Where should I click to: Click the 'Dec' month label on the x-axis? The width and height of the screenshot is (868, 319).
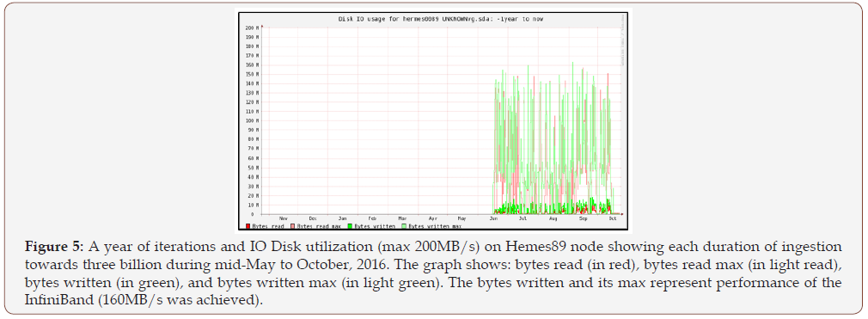[x=313, y=218]
